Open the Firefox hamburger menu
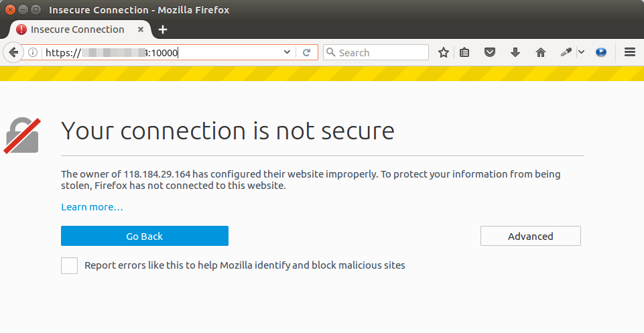644x333 pixels. (x=629, y=52)
